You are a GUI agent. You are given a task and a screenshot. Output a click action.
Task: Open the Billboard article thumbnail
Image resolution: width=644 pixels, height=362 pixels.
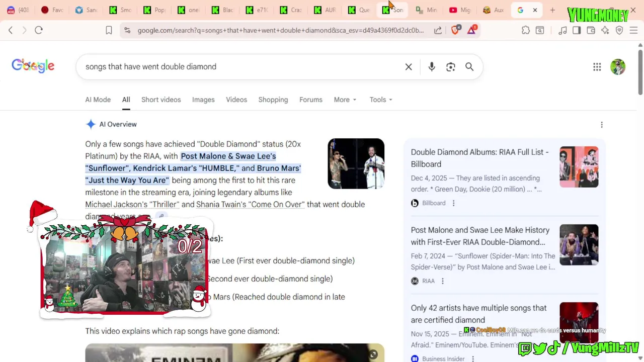[x=579, y=167]
